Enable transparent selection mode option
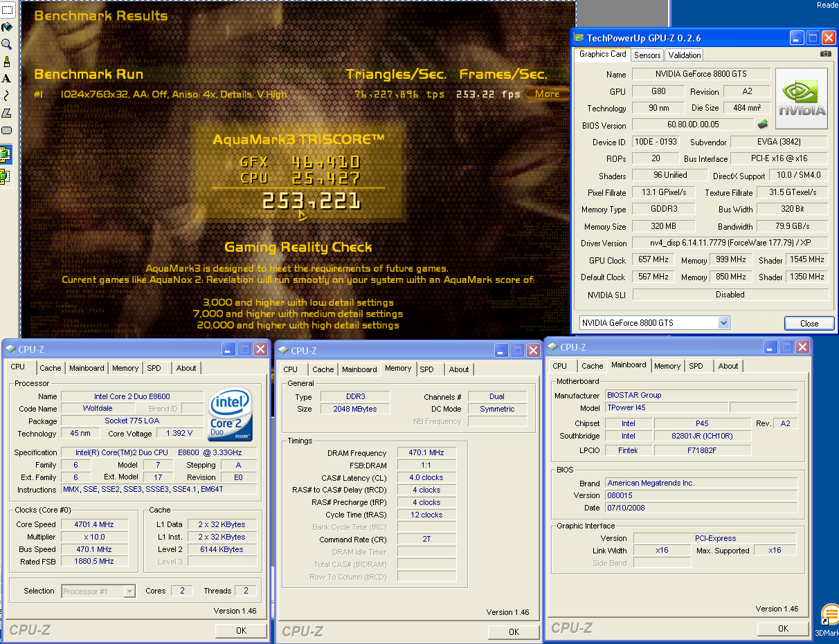The height and width of the screenshot is (644, 839). tap(6, 176)
